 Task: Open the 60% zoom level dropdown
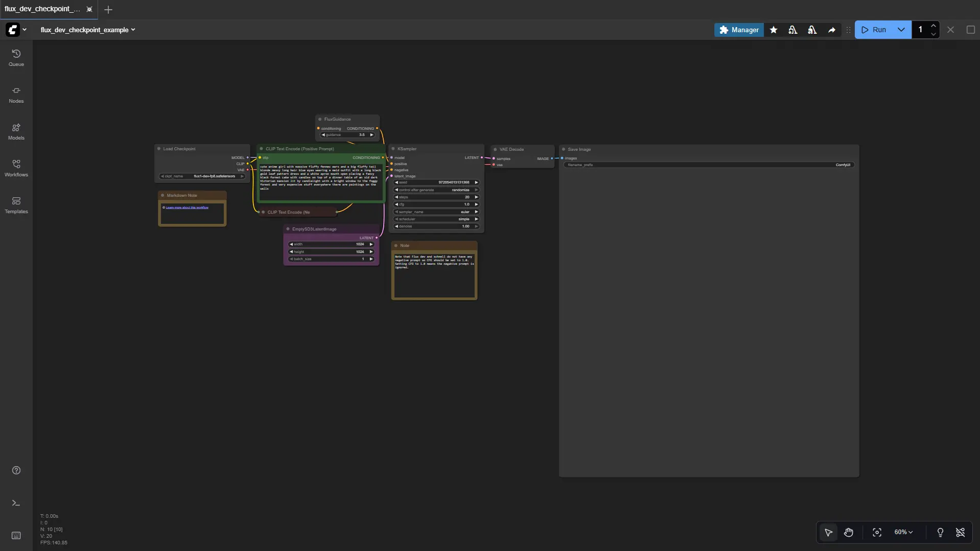(x=903, y=532)
